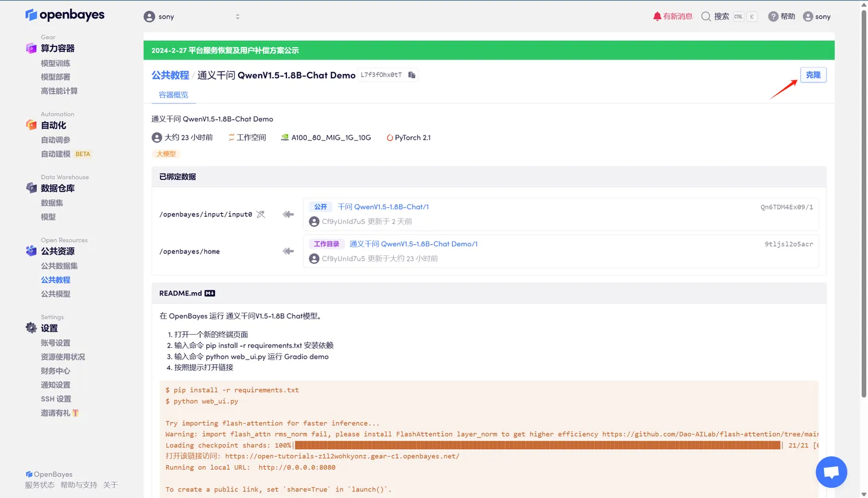868x498 pixels.
Task: Open the 设置 Settings gear icon
Action: coord(31,328)
